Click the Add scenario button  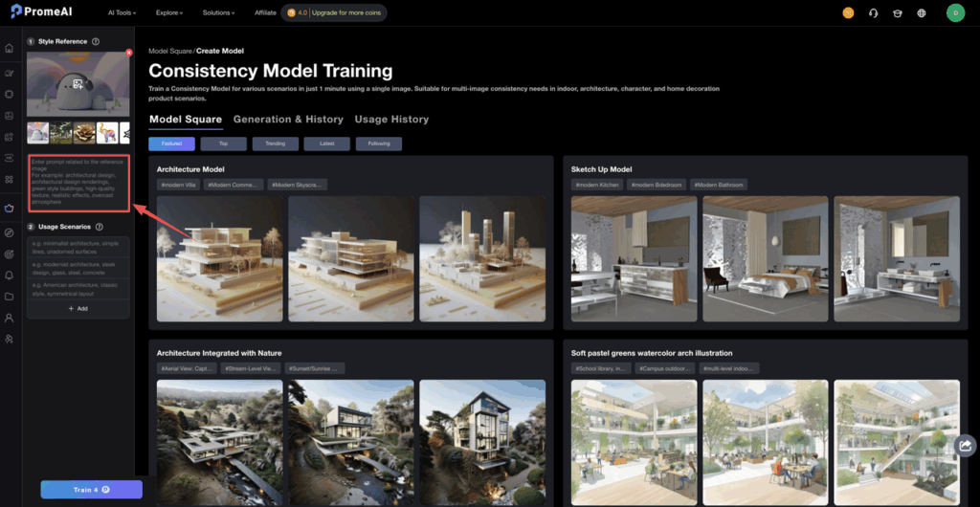[78, 308]
